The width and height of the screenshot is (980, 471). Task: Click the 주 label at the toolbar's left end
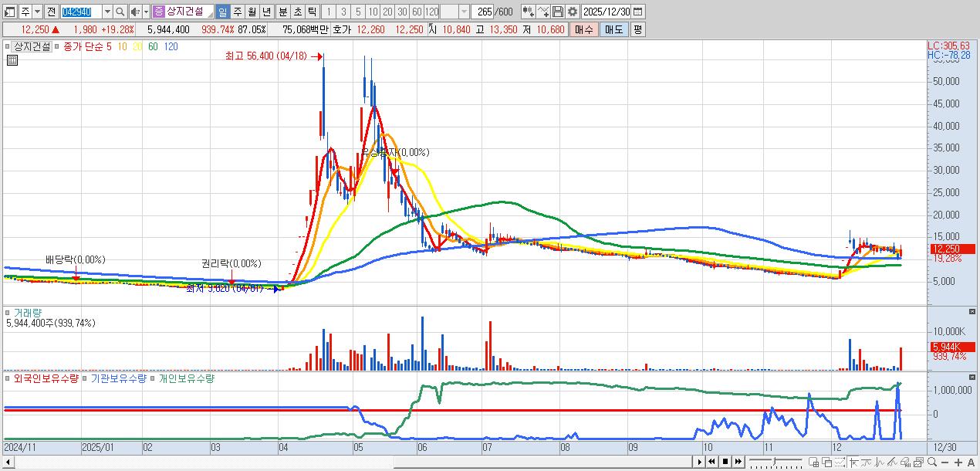(x=25, y=12)
